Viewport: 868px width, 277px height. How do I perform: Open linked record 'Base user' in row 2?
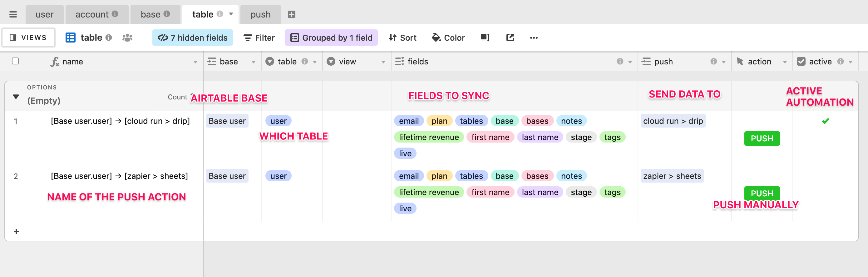(227, 176)
